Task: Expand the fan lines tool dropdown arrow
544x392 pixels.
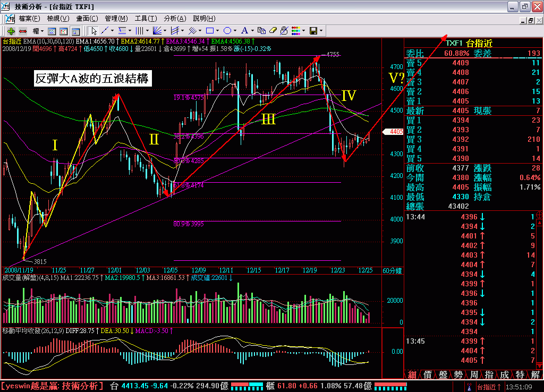Action: pyautogui.click(x=165, y=31)
